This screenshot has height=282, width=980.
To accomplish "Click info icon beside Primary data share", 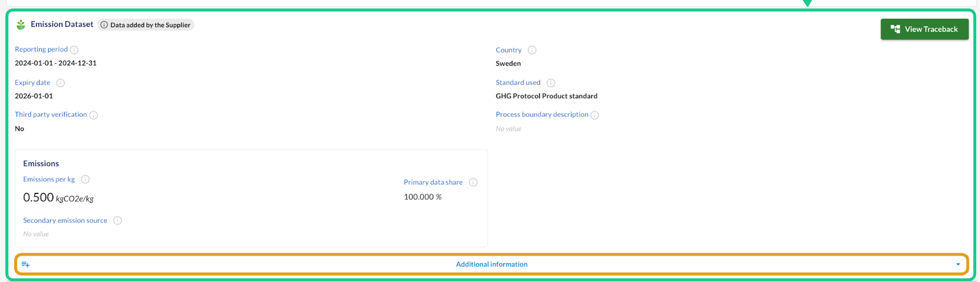I will 473,183.
